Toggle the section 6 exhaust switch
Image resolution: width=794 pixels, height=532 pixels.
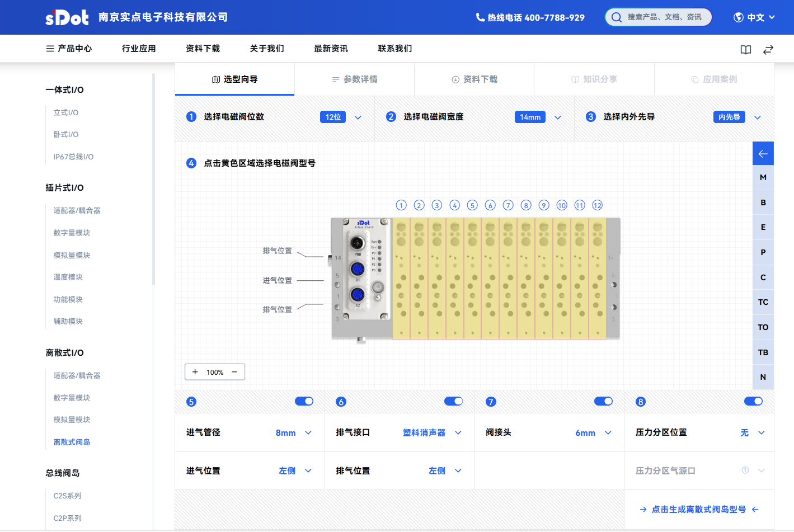tap(453, 401)
